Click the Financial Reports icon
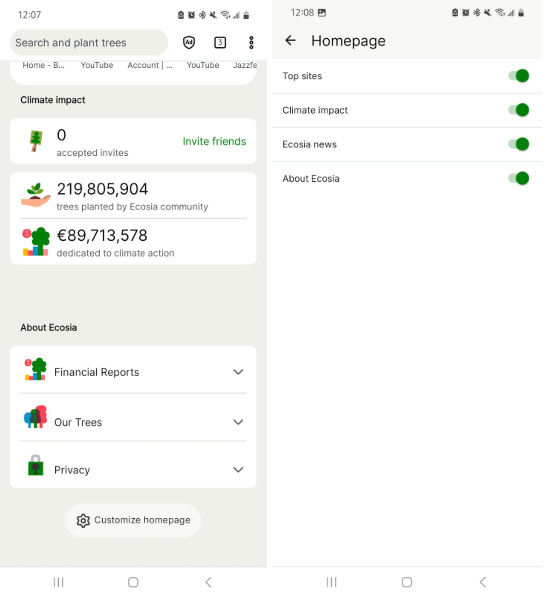The image size is (546, 601). coord(35,369)
